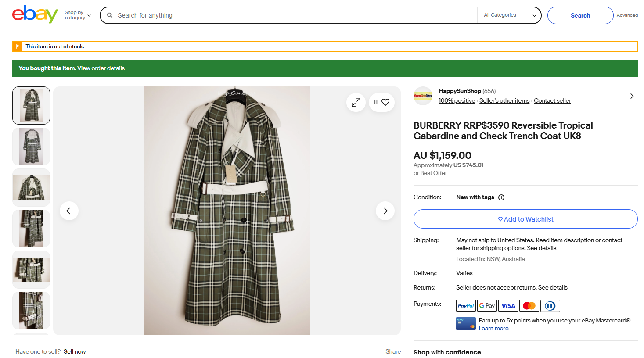Click the contact seller link in Shipping

coord(612,240)
